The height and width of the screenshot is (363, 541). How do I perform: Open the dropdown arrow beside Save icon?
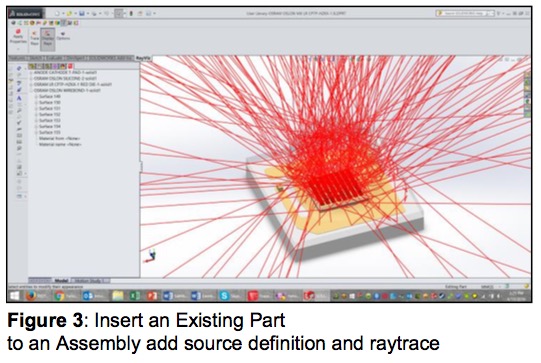tap(88, 13)
